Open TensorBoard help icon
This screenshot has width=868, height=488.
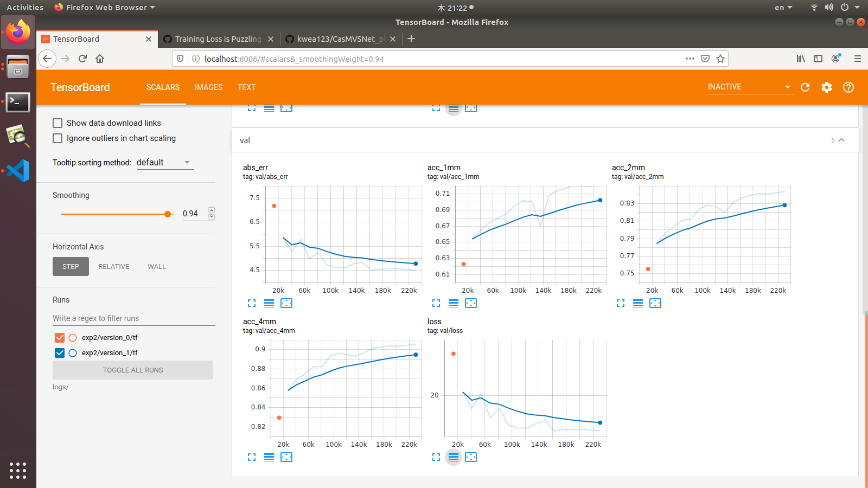point(848,87)
